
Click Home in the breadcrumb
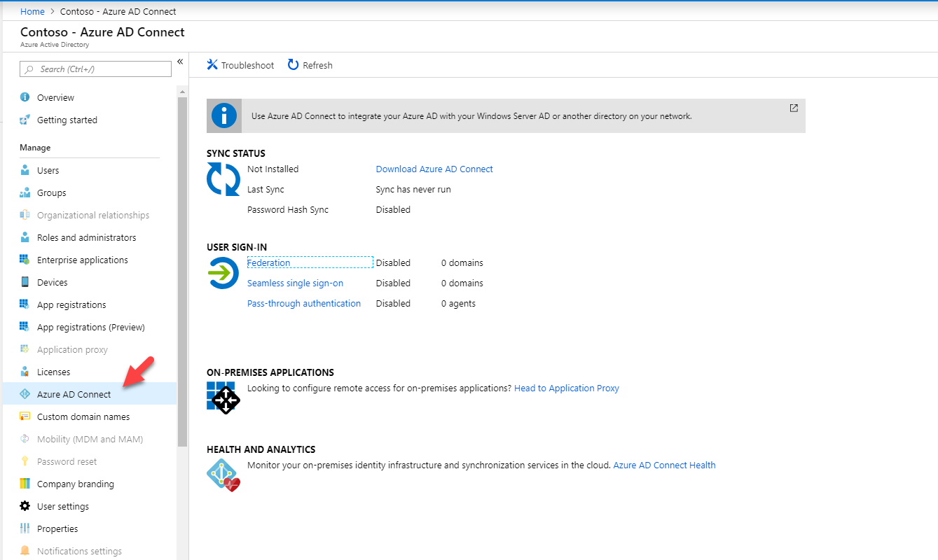32,11
